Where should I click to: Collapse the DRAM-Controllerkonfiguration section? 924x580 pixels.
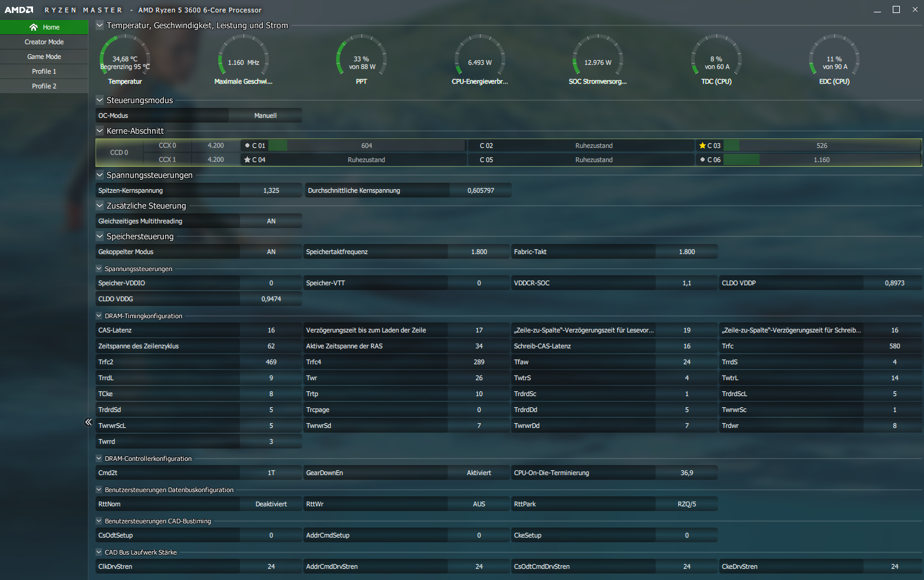click(99, 459)
